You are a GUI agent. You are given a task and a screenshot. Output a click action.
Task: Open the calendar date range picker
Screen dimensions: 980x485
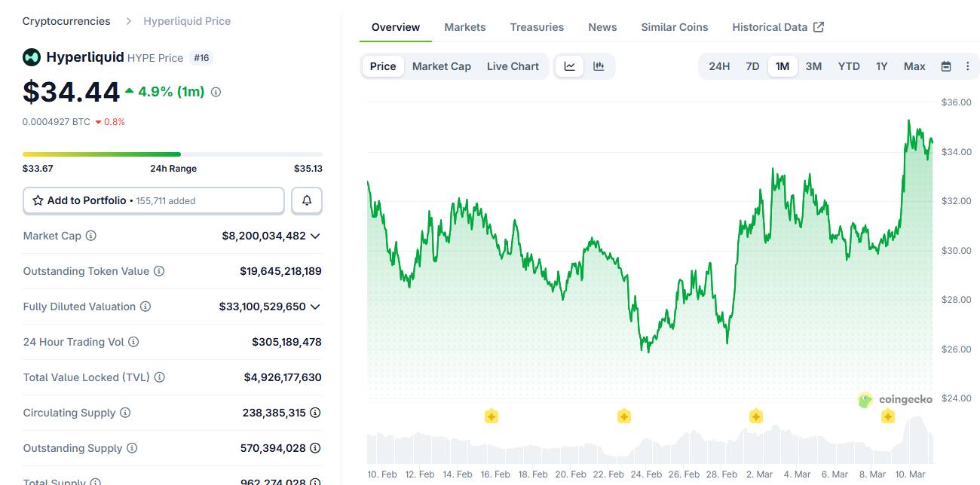[x=946, y=66]
